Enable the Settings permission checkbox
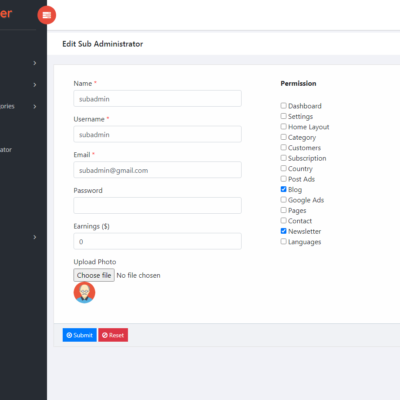This screenshot has width=400, height=400. (283, 116)
